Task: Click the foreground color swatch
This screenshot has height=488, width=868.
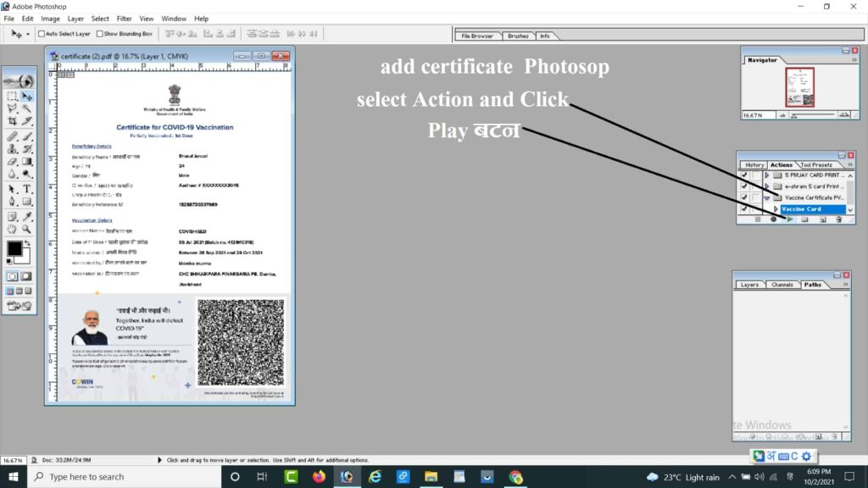Action: coord(14,248)
